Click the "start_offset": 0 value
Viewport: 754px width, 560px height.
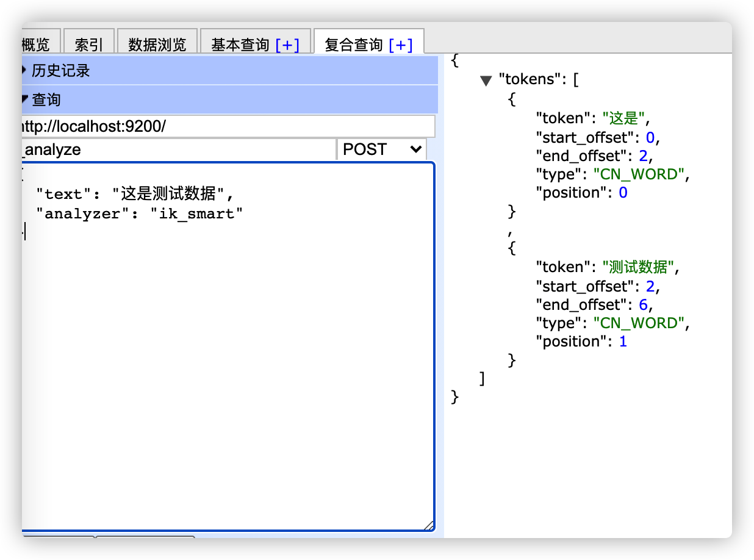(650, 137)
